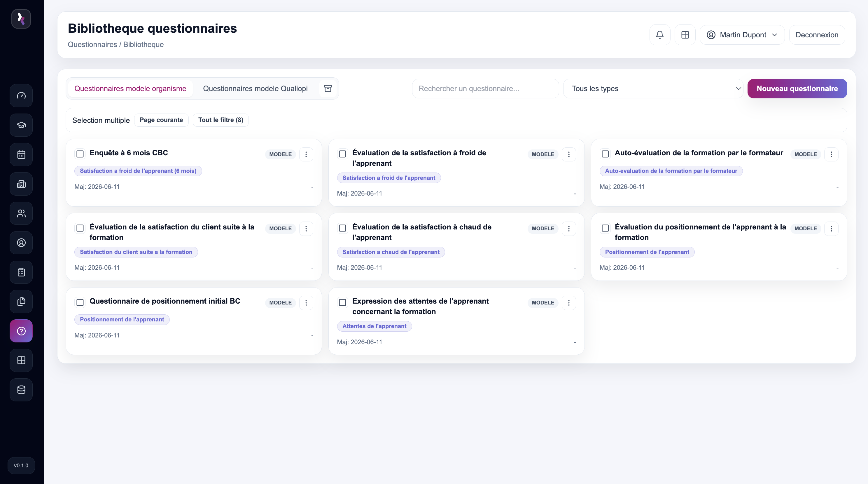The height and width of the screenshot is (484, 868).
Task: Click Satisfaction a chaud de l'apprenant tag
Action: tap(391, 252)
